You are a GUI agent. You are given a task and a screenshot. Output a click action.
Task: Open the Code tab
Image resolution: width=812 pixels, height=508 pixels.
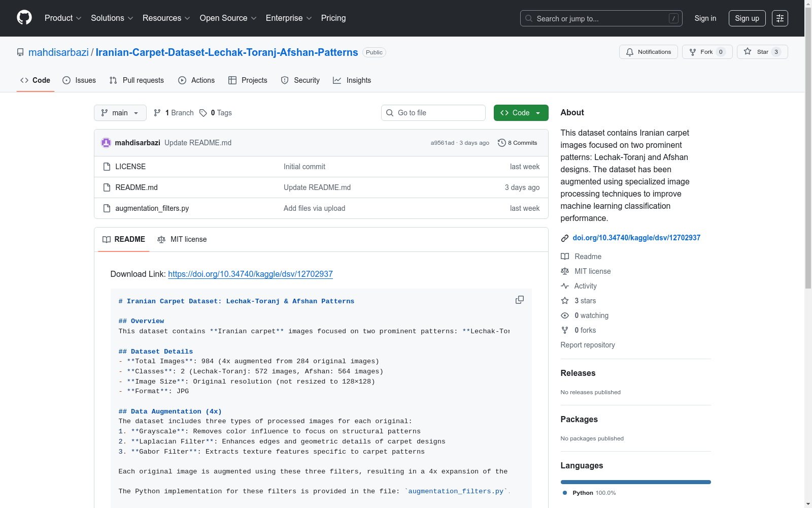click(36, 80)
